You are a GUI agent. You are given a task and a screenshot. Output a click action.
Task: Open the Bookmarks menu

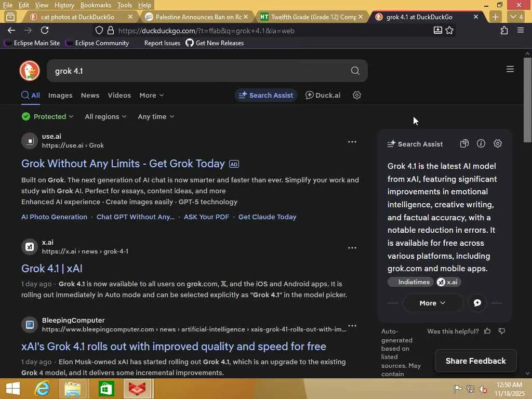click(96, 5)
